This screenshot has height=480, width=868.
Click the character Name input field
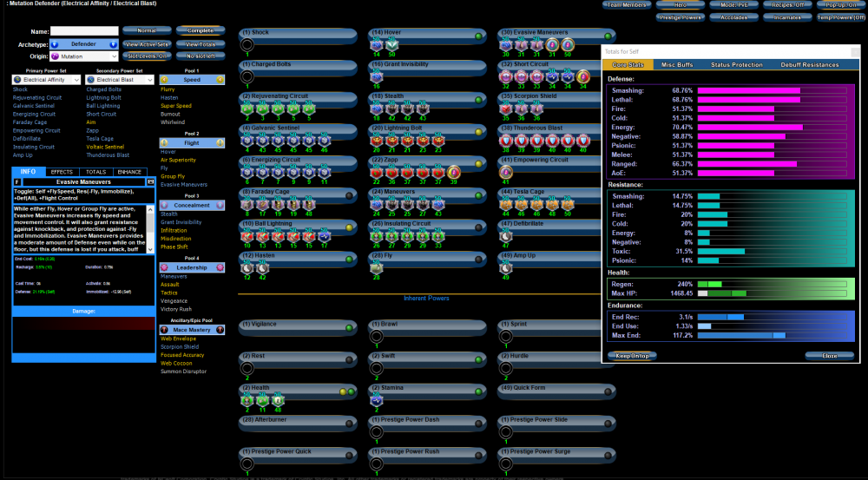83,31
